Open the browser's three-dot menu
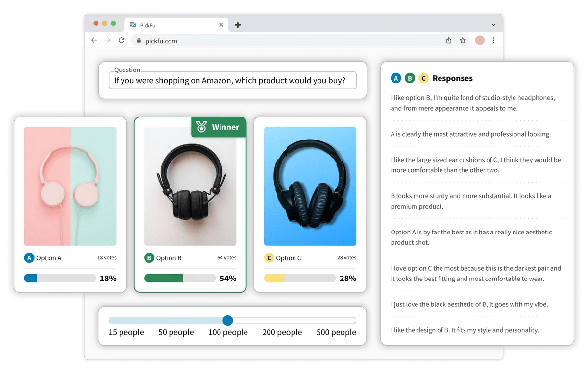Image resolution: width=588 pixels, height=373 pixels. point(494,41)
